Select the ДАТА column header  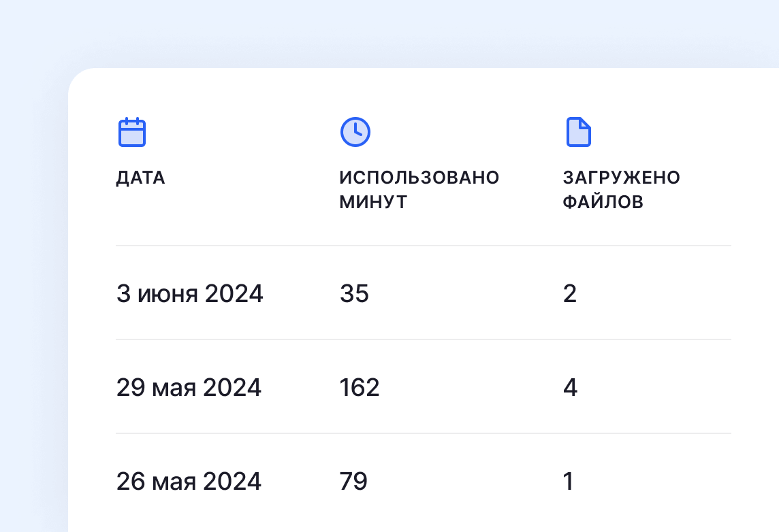point(141,178)
